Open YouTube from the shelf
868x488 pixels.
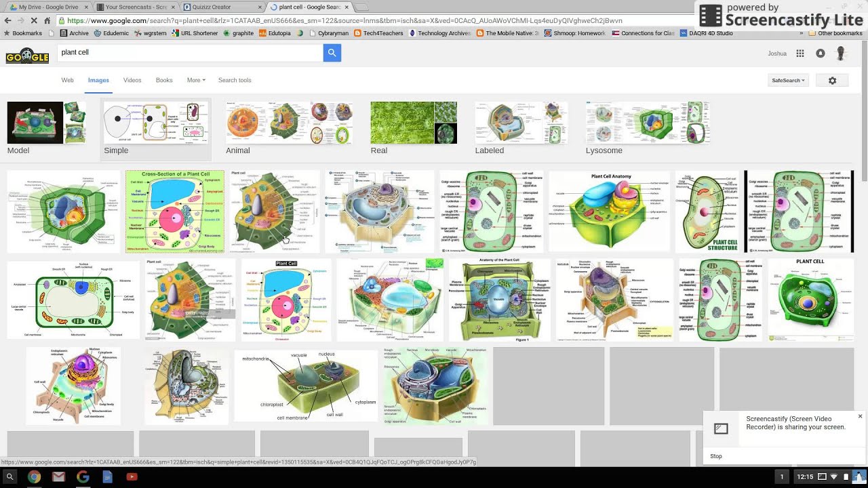click(x=132, y=477)
